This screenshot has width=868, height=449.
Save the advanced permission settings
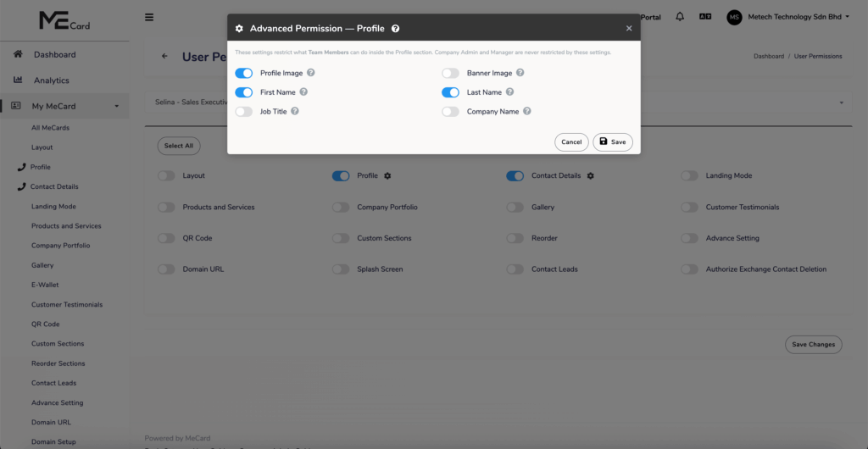click(612, 142)
